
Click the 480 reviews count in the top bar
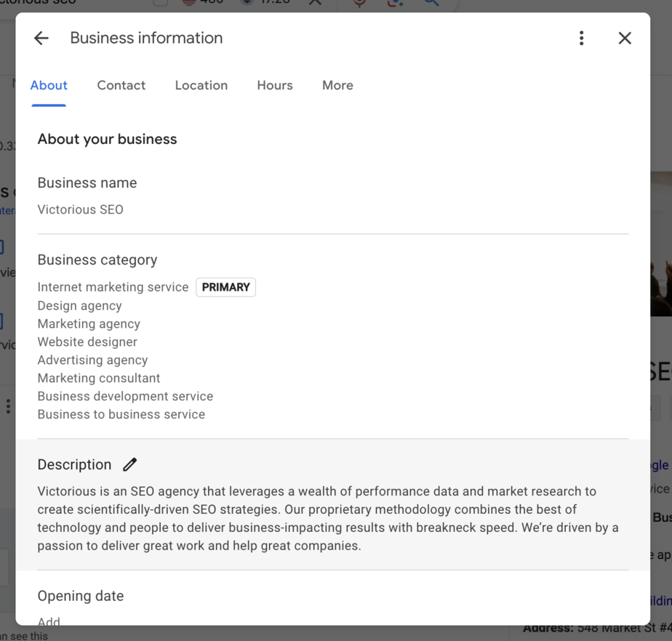211,3
